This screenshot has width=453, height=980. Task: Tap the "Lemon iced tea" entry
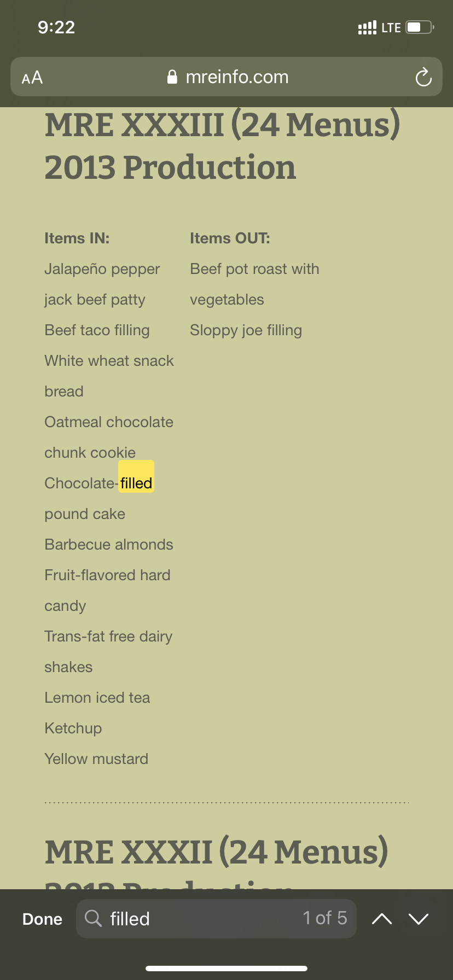[x=97, y=698]
